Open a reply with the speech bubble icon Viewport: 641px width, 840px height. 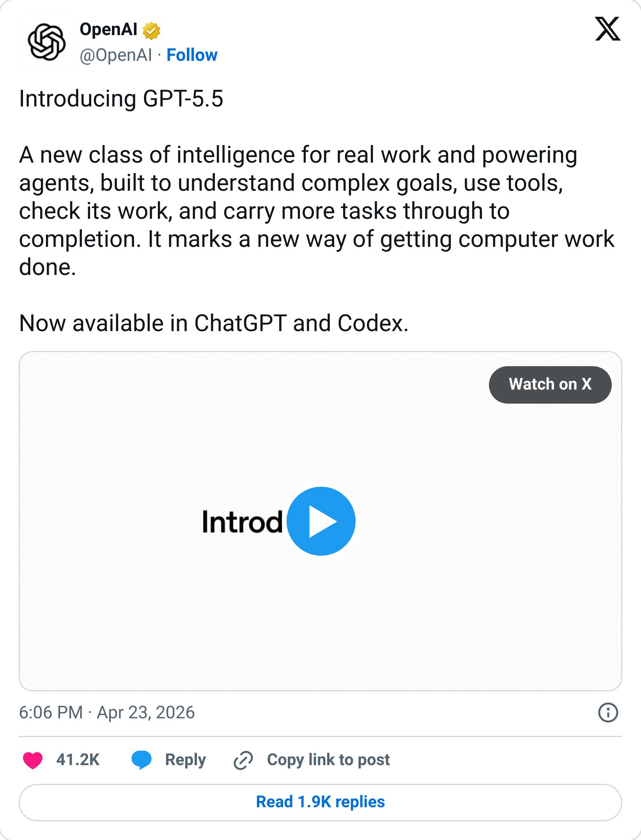click(x=142, y=759)
